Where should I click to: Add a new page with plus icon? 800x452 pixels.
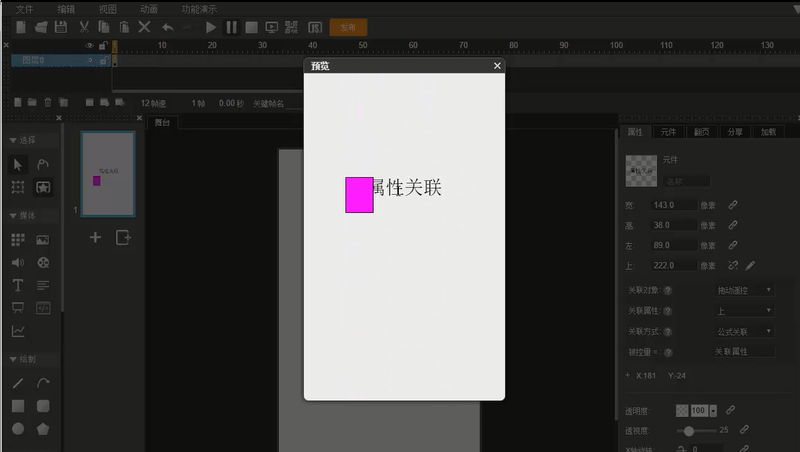(95, 237)
